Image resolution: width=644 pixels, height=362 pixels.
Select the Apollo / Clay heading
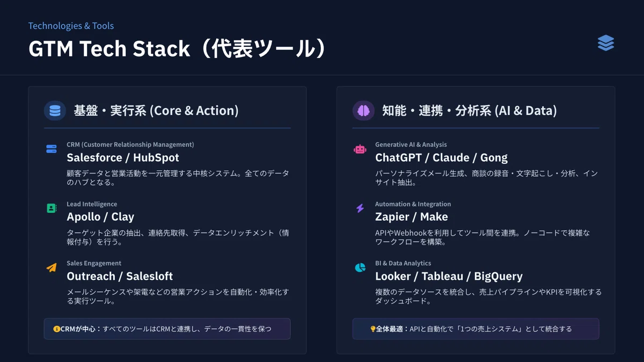click(x=100, y=217)
